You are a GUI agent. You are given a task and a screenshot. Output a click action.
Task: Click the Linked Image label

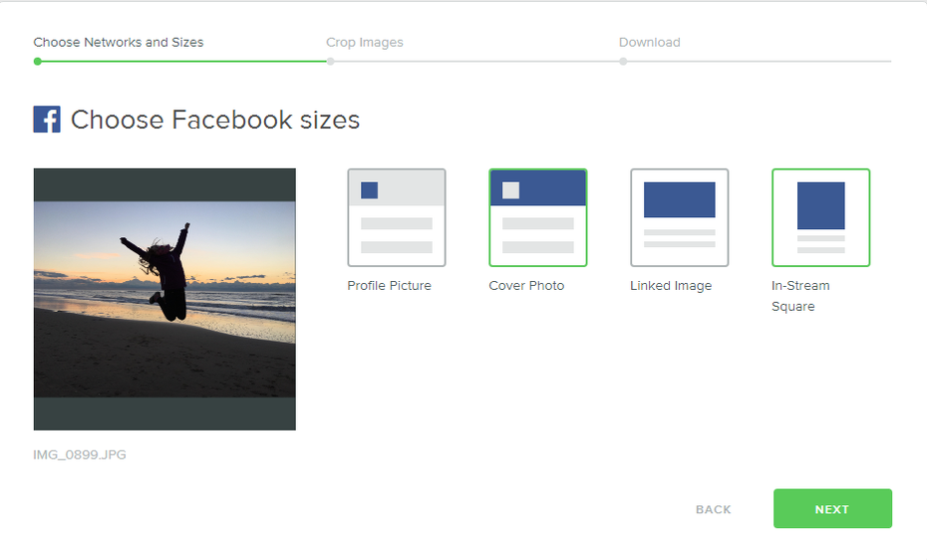tap(671, 286)
